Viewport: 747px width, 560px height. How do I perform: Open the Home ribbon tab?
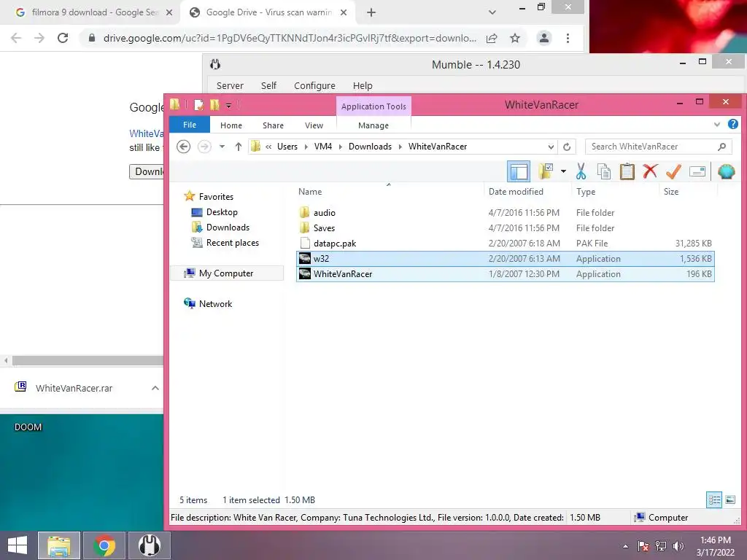[x=231, y=125]
